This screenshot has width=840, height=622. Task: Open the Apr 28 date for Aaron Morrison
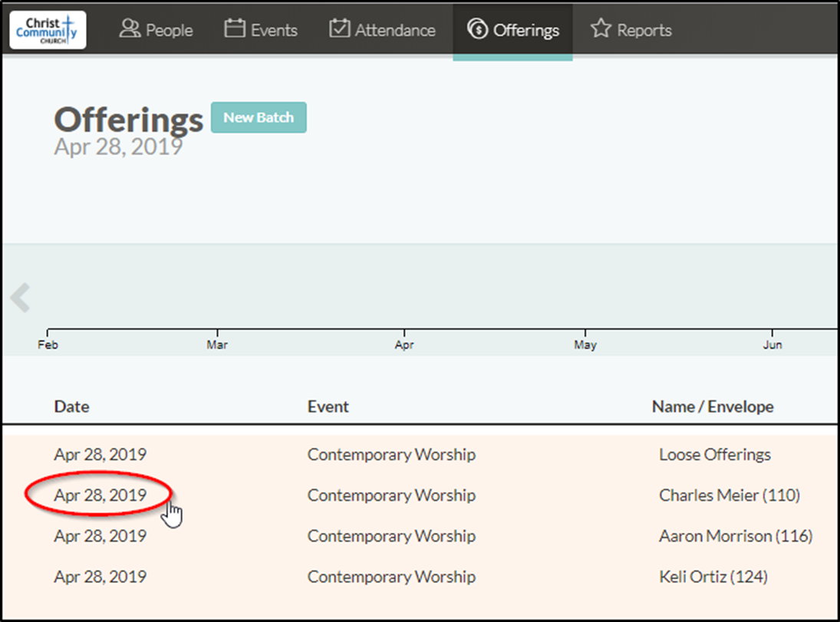[100, 536]
